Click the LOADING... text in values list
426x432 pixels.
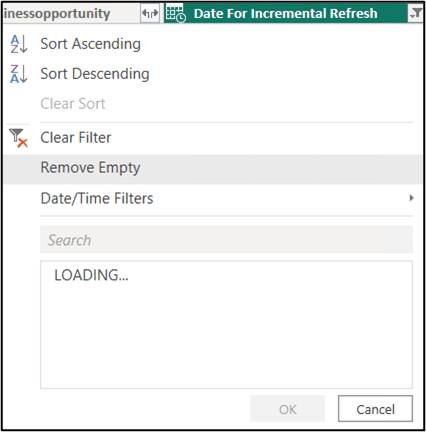(91, 275)
